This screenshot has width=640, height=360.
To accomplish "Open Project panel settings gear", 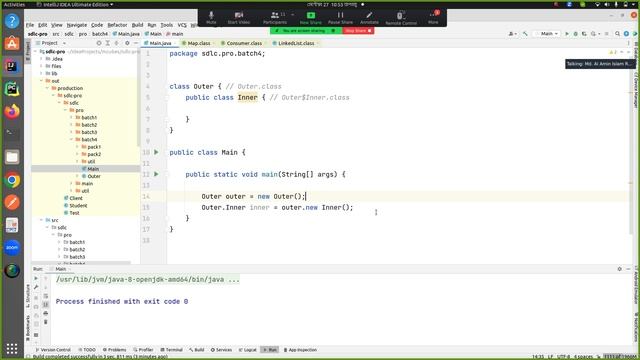I will pos(127,43).
